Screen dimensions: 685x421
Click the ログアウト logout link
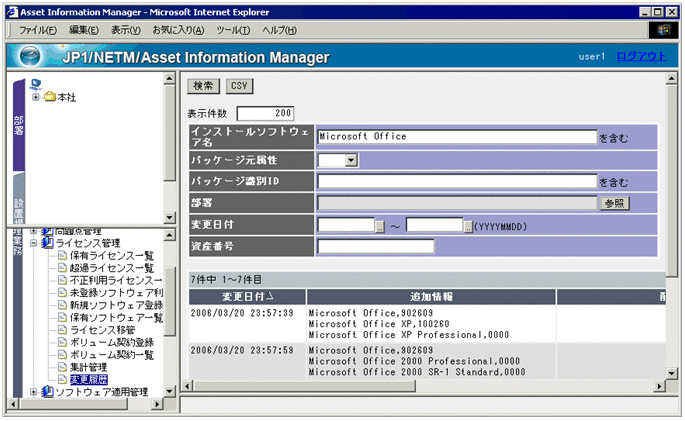click(x=640, y=56)
